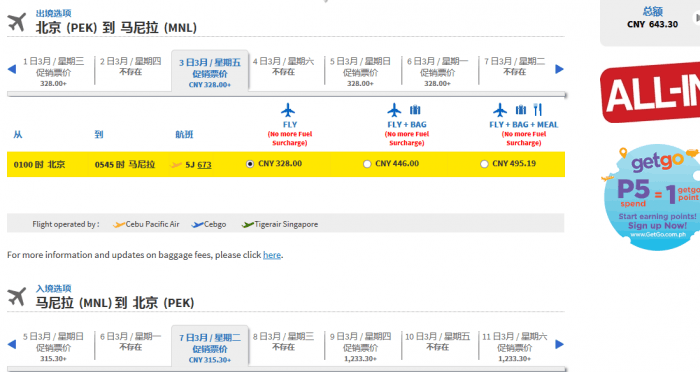Select the CNY 328.00 FLY fare radio
The height and width of the screenshot is (372, 700).
pyautogui.click(x=250, y=164)
